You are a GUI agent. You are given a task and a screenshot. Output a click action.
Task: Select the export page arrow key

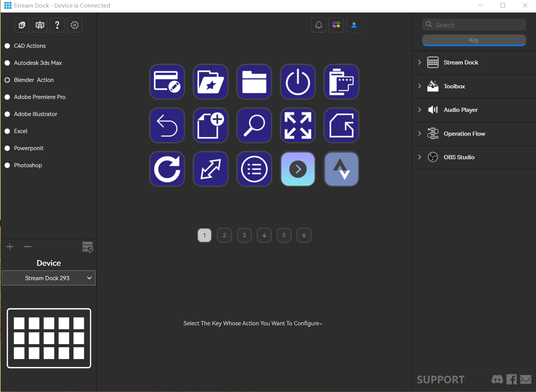click(x=342, y=125)
